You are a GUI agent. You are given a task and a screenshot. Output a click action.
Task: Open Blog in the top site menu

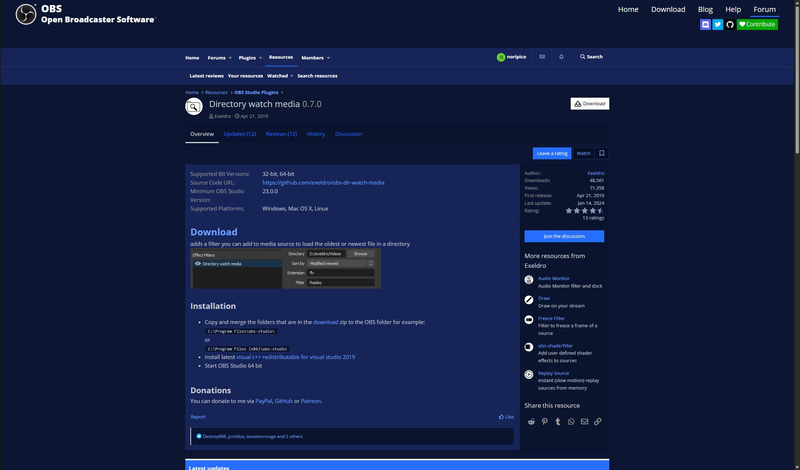click(x=705, y=9)
